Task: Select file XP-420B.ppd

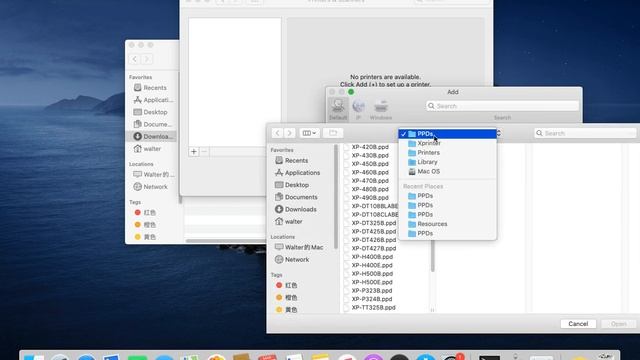Action: click(x=370, y=147)
